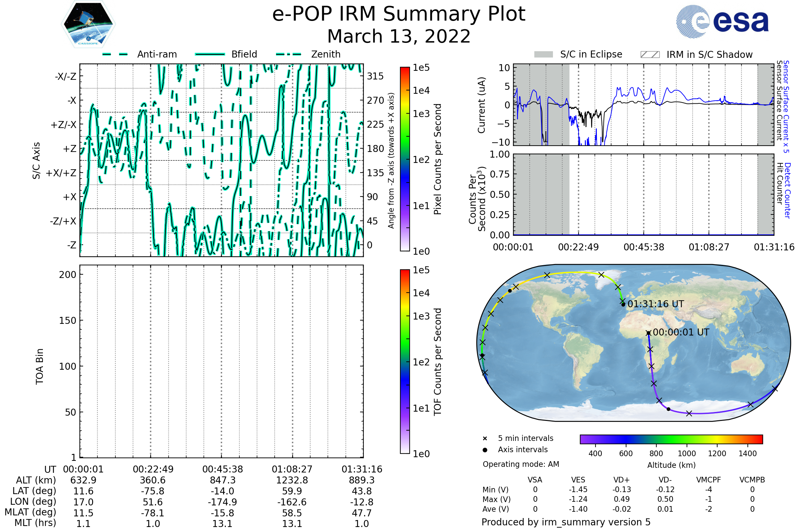Click the Zenith dash-dot legend line
798x532 pixels.
pos(288,54)
